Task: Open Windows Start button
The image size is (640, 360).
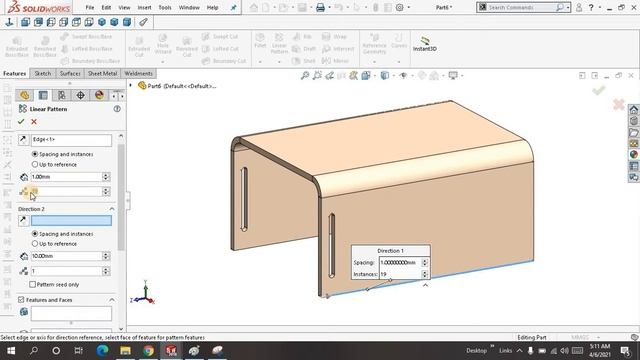Action: 11,351
